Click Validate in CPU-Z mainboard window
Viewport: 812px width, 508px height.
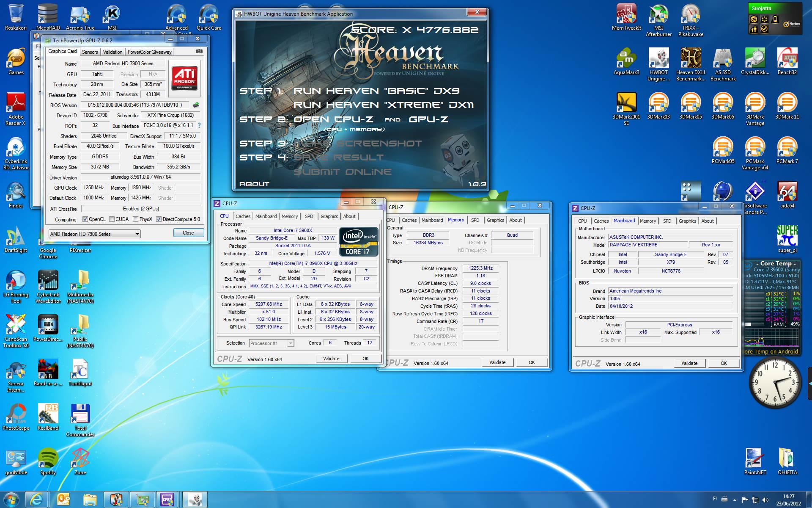(x=689, y=363)
